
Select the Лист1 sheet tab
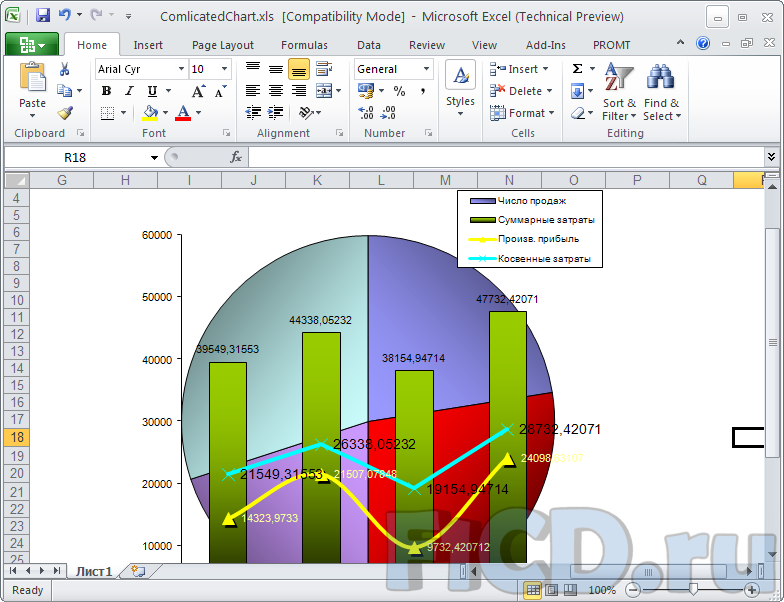[x=94, y=571]
